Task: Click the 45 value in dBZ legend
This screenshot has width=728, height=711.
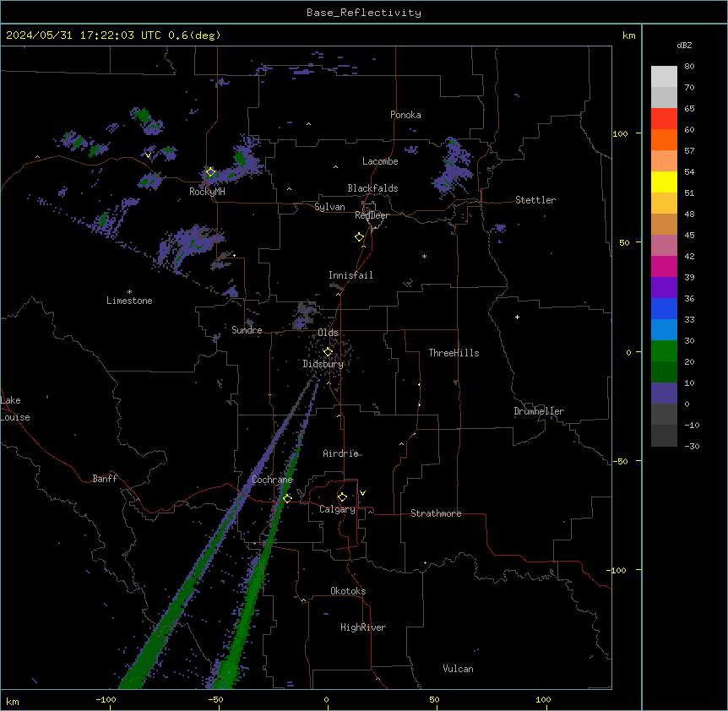Action: (689, 236)
